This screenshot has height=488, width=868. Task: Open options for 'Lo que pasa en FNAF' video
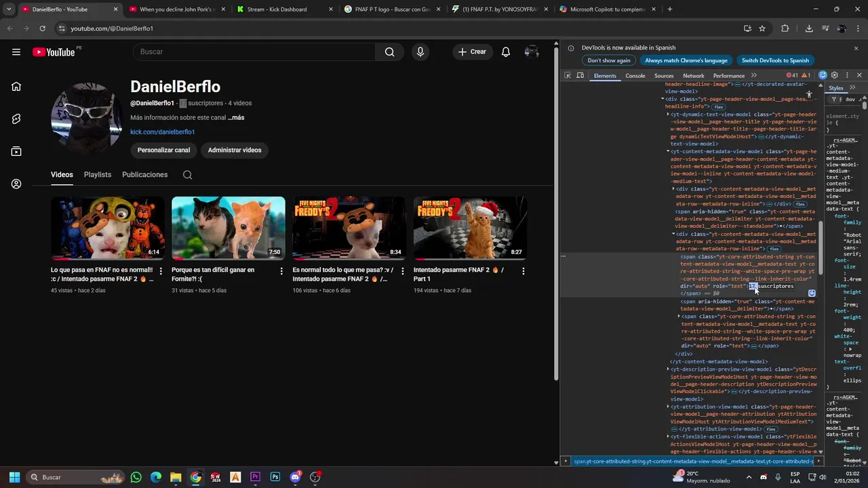point(161,271)
